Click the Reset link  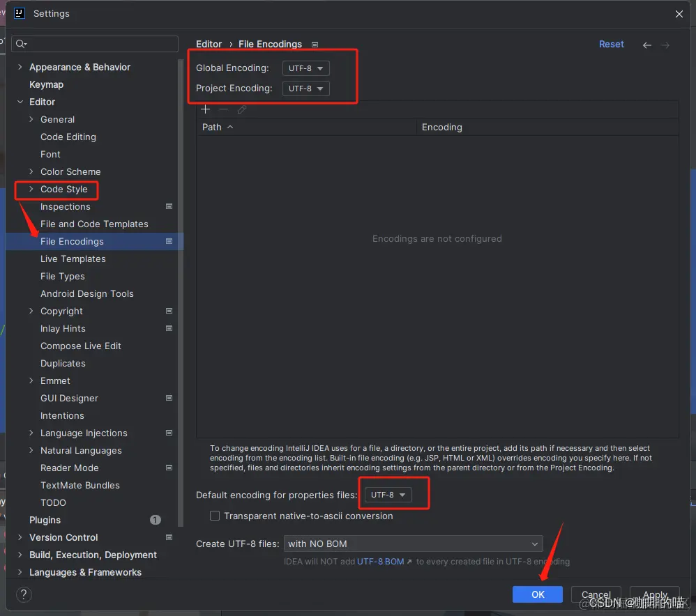tap(611, 44)
